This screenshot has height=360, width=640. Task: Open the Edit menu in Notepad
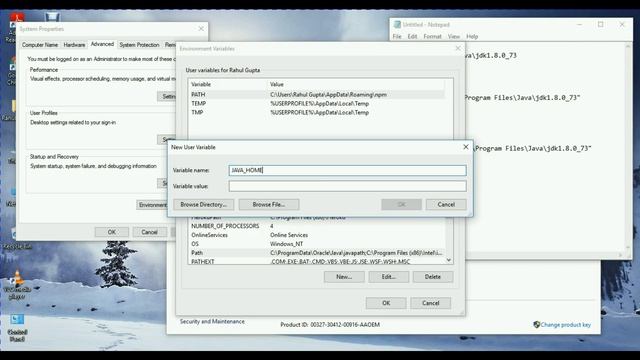coord(412,36)
